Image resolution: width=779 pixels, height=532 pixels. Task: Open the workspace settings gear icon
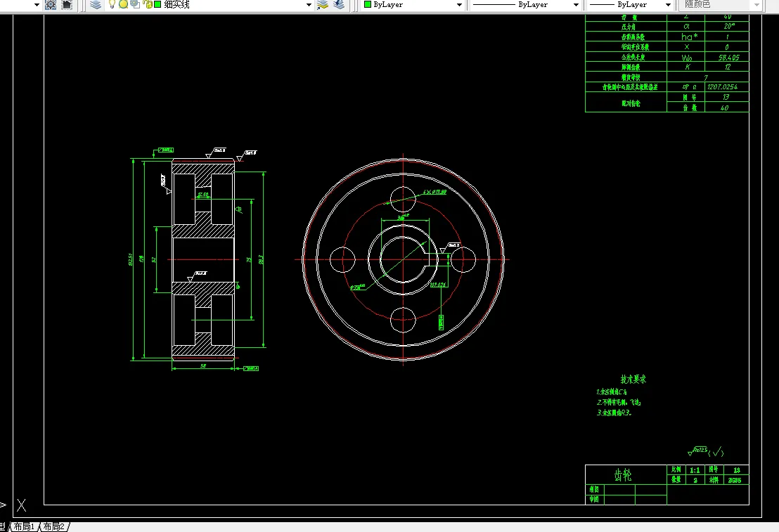[x=51, y=4]
